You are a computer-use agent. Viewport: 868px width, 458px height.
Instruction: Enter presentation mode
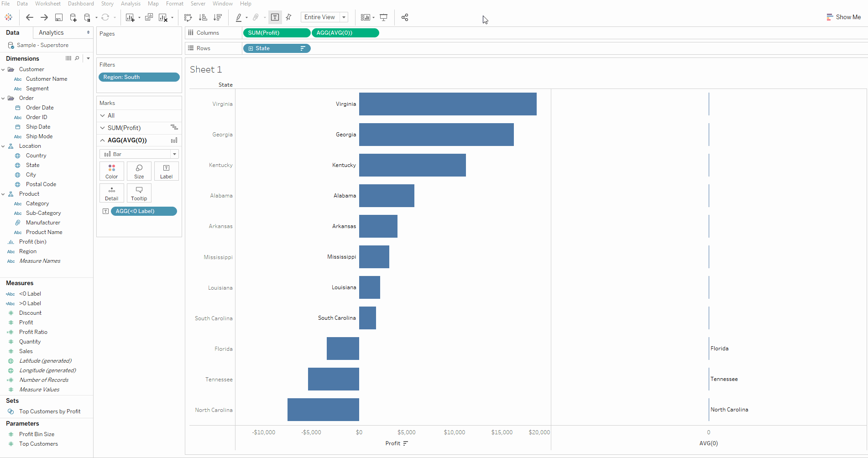click(384, 17)
